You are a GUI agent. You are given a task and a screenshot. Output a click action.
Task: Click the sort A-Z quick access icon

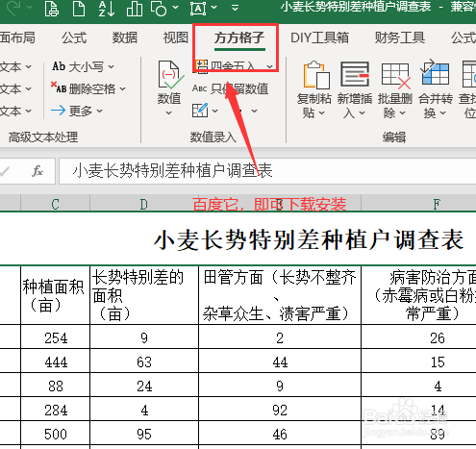pos(107,9)
